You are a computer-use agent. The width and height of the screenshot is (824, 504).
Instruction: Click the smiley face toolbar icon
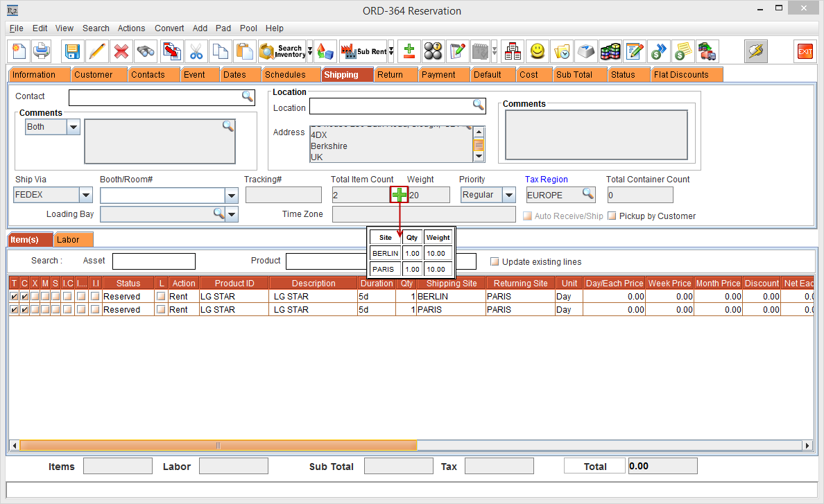538,51
